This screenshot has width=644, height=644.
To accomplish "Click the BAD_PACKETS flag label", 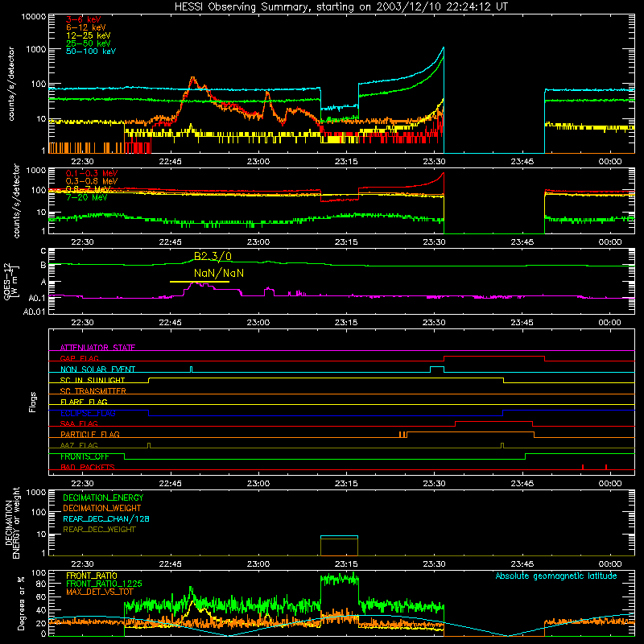I will tap(88, 467).
